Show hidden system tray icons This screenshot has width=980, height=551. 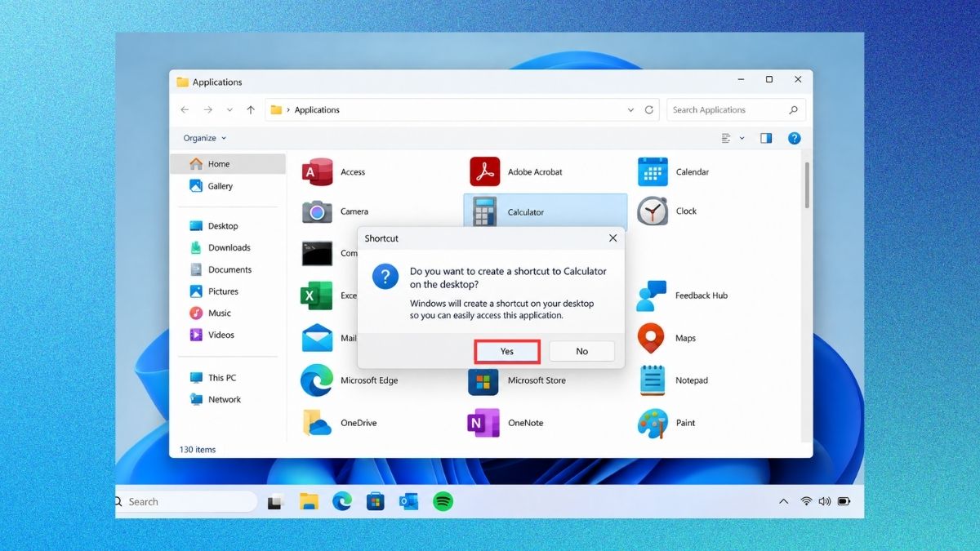coord(784,501)
